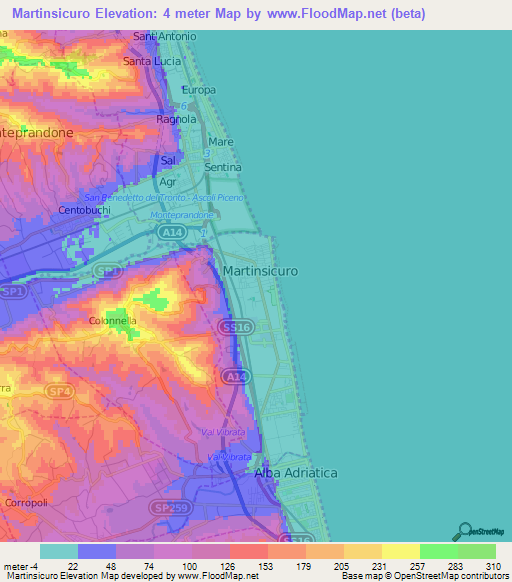
Task: Click the lower A14 highway shield
Action: 236,377
